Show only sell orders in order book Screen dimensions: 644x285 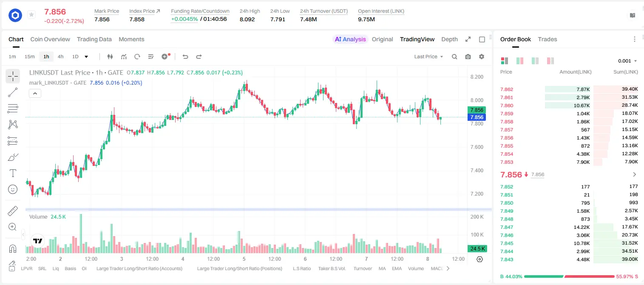click(x=550, y=61)
